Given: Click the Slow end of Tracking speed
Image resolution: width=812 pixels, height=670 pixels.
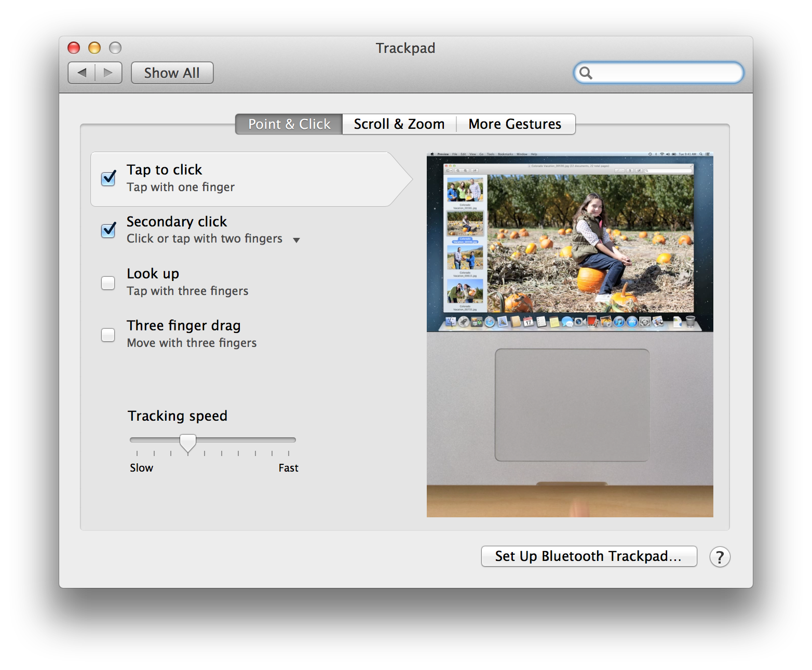Looking at the screenshot, I should click(x=141, y=468).
